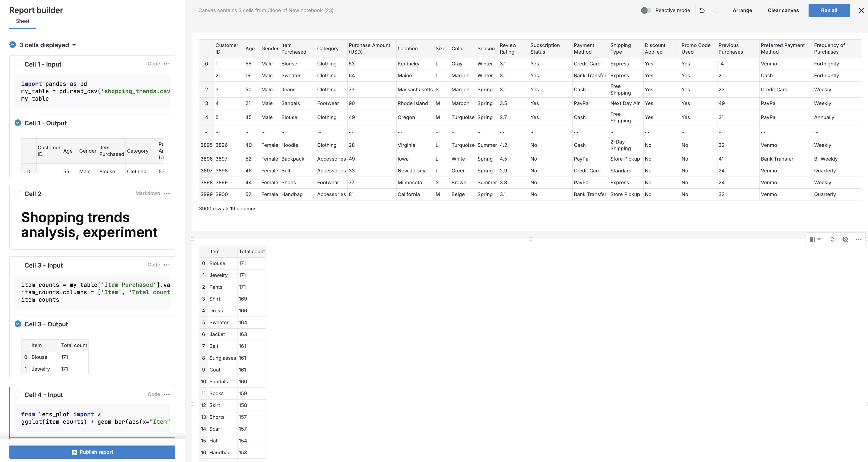Uncheck the blue checkmark on Cell 3 - Output
868x462 pixels.
click(x=18, y=324)
